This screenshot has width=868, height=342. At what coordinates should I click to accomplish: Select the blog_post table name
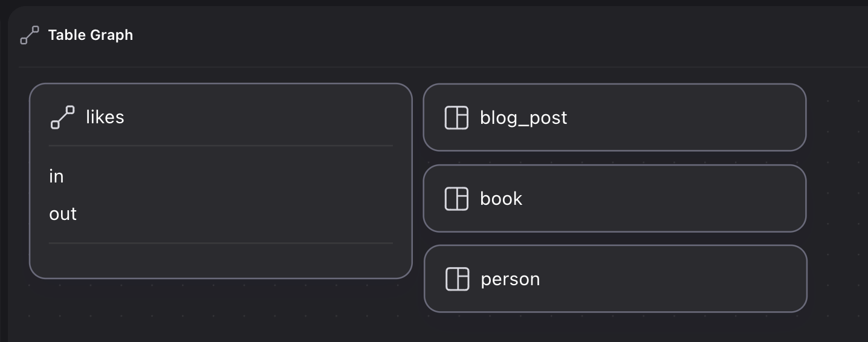pos(523,117)
